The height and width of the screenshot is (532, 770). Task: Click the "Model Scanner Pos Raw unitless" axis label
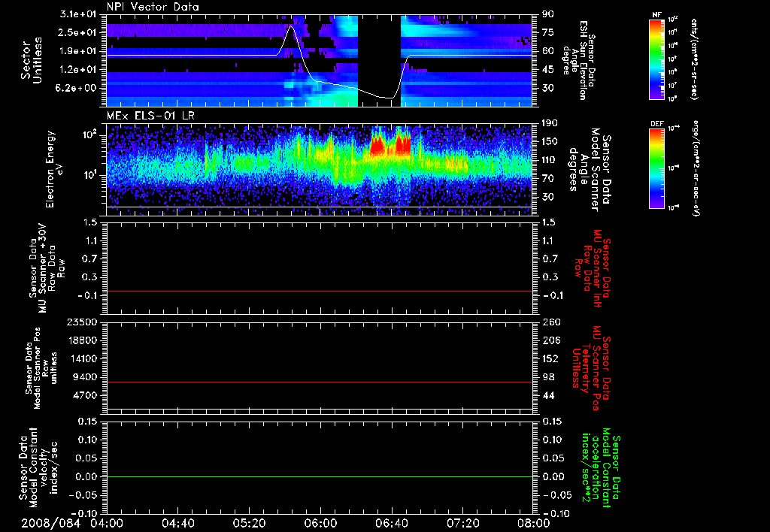(x=41, y=368)
